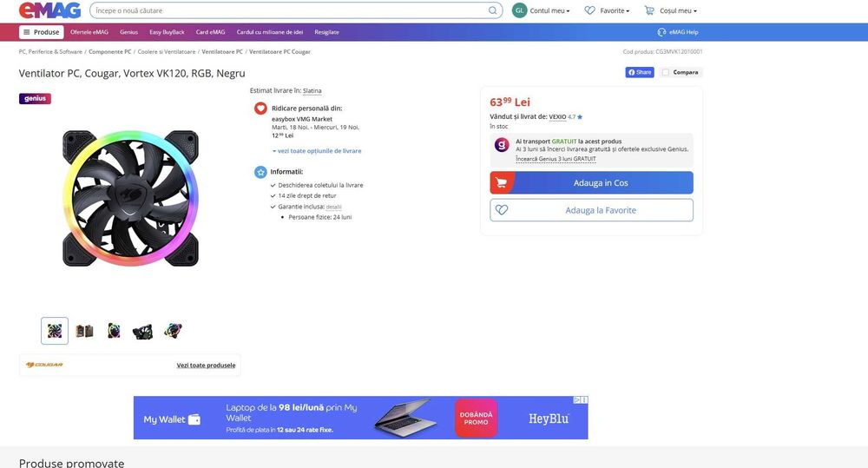
Task: Select fourth product thumbnail
Action: tap(143, 331)
